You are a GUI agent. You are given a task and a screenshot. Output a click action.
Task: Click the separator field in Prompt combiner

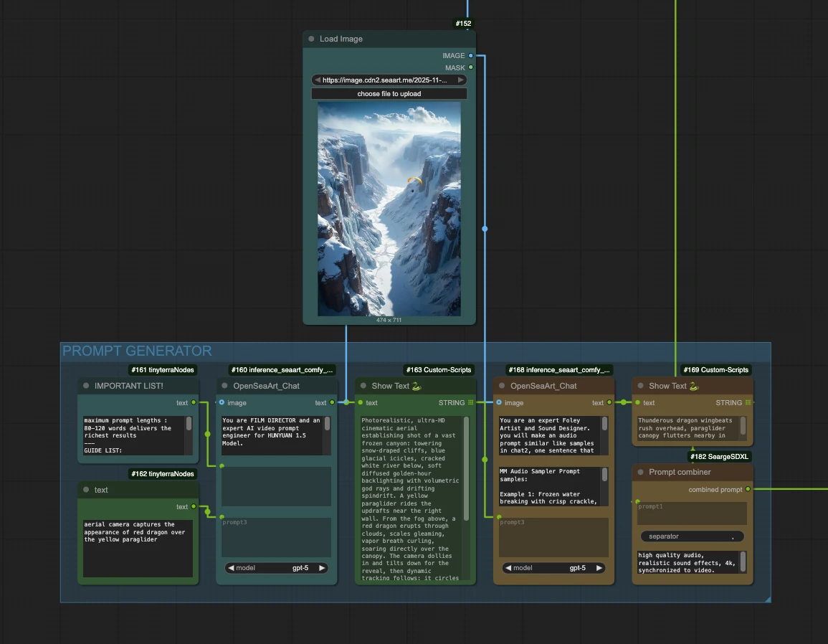692,536
